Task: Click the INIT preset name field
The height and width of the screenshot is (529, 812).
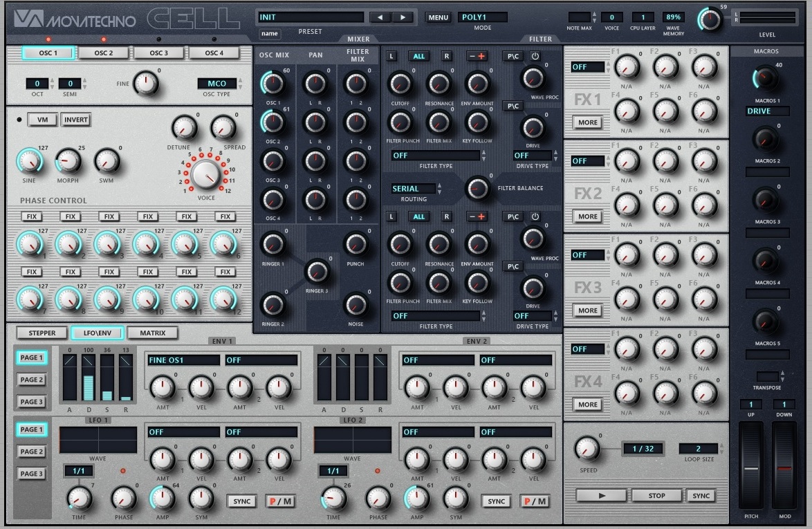Action: coord(310,17)
